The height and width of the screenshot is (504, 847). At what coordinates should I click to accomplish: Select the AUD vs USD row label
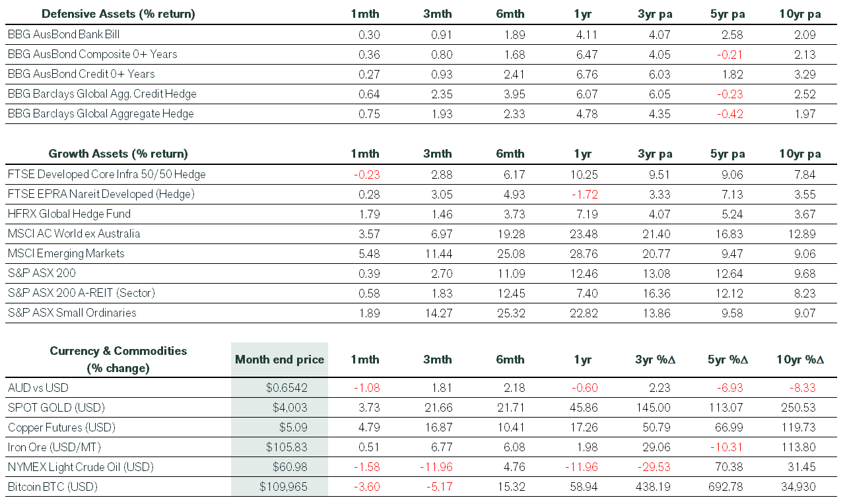[x=38, y=388]
